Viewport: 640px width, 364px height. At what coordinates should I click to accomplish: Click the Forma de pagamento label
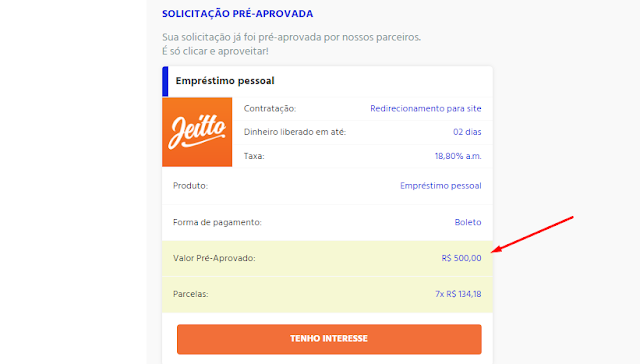217,222
